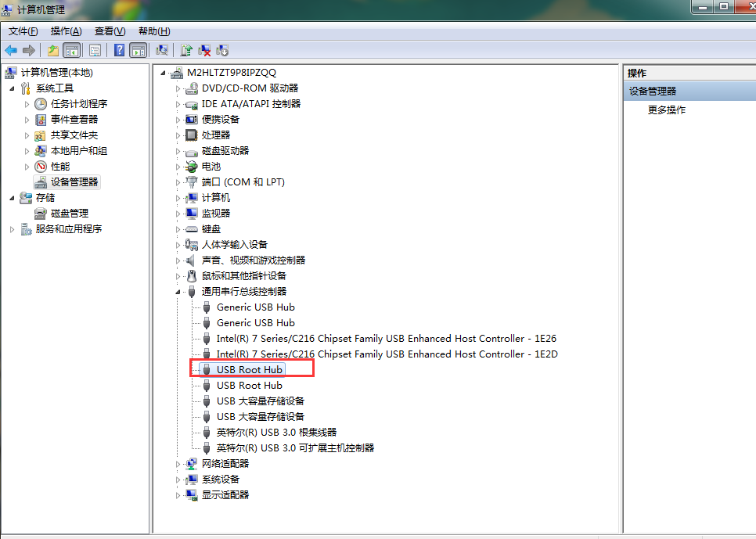Click 更多操作 in the actions pane
756x539 pixels.
tap(666, 110)
